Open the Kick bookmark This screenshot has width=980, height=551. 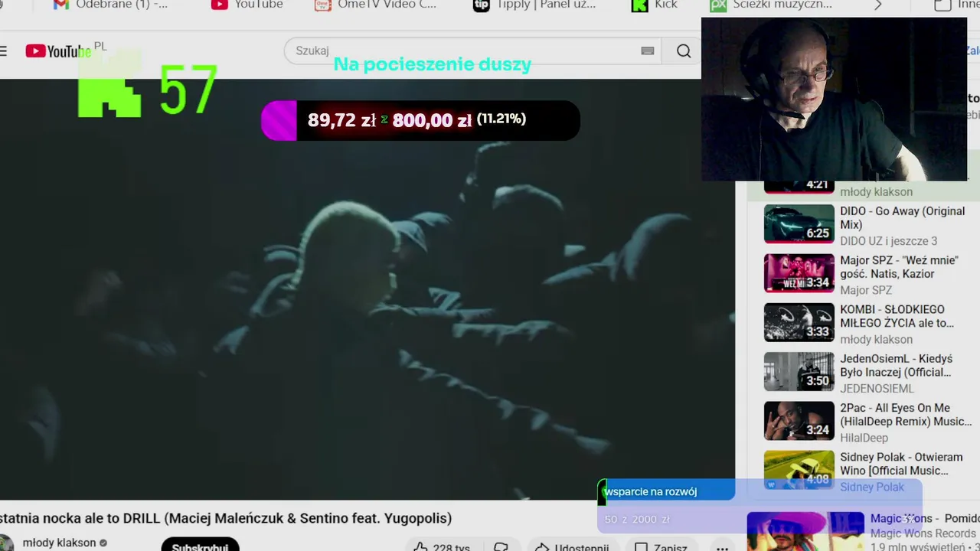pos(655,5)
